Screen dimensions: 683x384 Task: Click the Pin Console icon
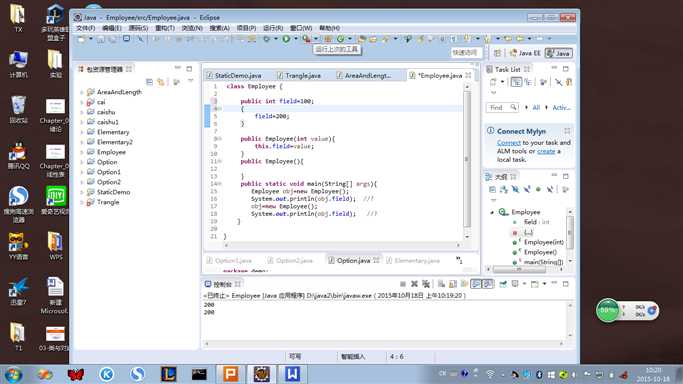503,284
